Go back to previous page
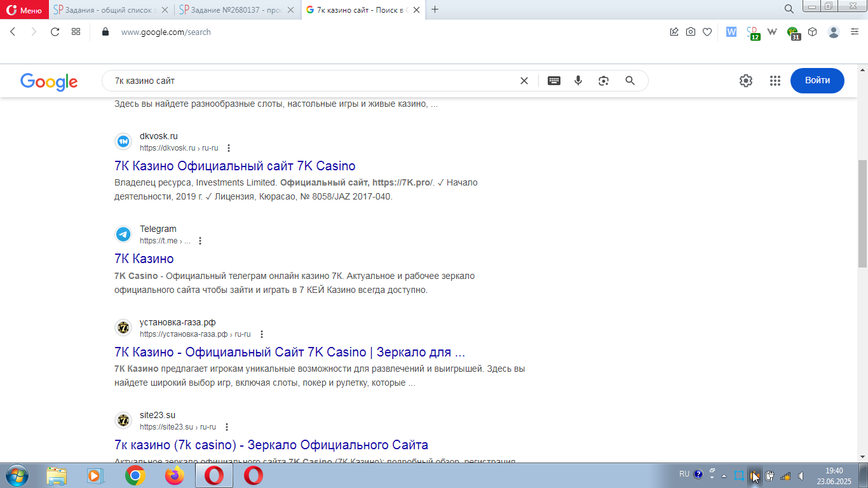 click(x=13, y=32)
